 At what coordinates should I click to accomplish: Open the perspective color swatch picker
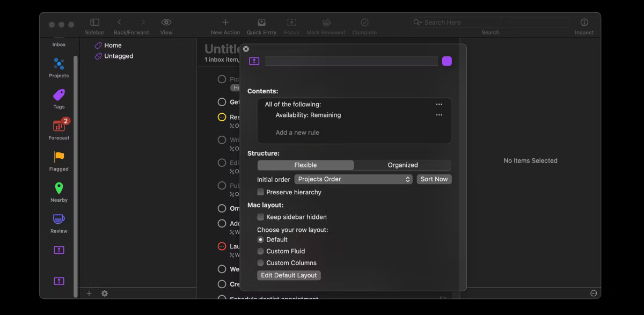point(447,61)
